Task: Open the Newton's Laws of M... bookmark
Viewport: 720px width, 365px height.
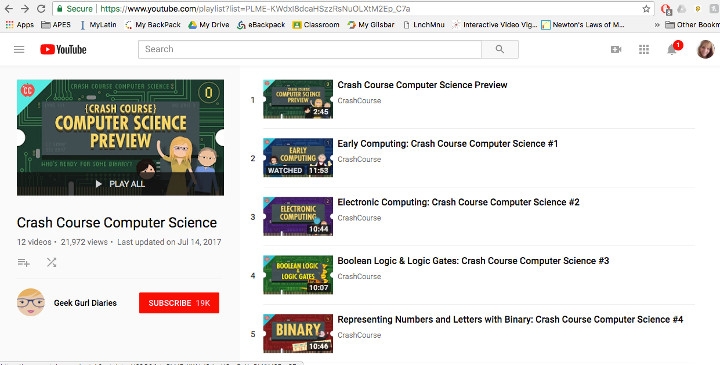Action: (583, 25)
